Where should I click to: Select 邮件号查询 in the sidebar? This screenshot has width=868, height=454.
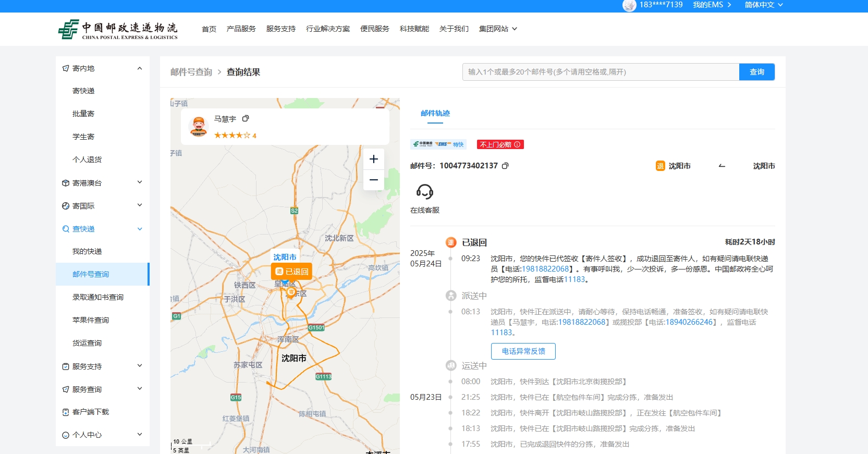coord(103,274)
